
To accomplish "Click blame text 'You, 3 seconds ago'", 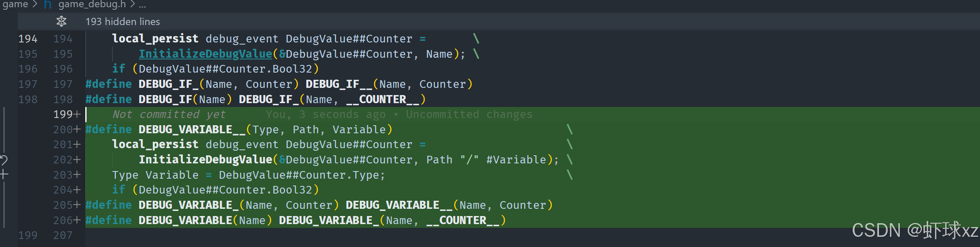I will point(326,115).
